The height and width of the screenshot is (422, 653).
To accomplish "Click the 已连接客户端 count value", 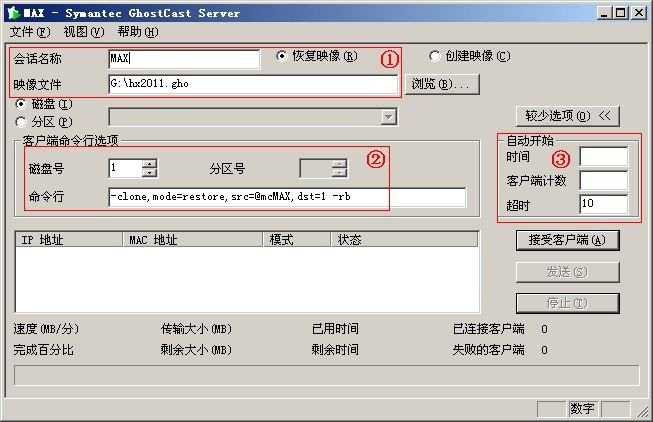I will coord(544,329).
